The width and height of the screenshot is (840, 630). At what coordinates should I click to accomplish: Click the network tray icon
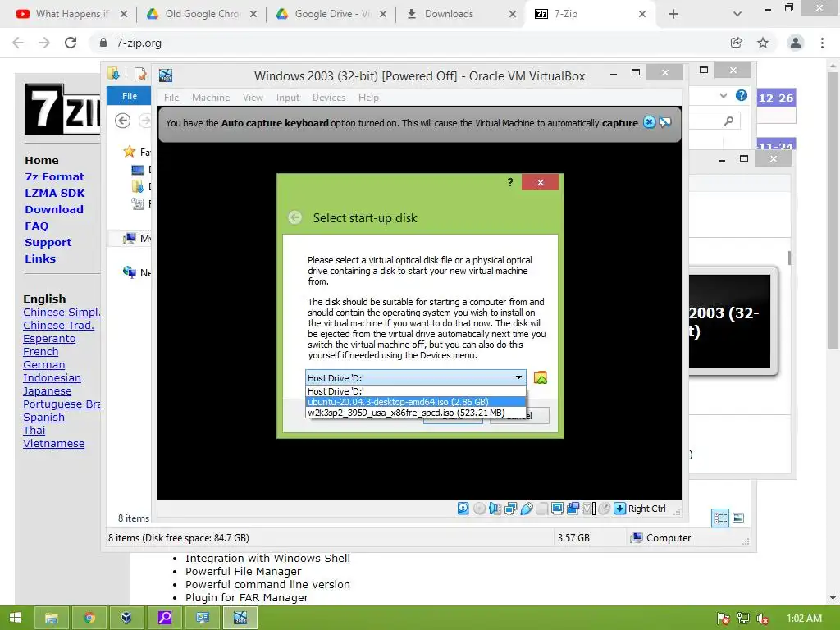tap(743, 619)
